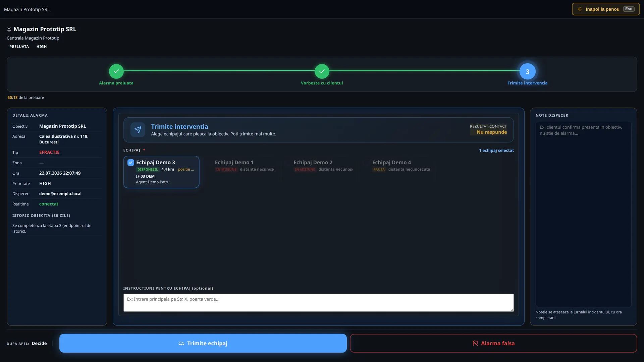Click the paper plane icon beside Trimite interventia
Screen dimensions: 644x362
pos(138,130)
